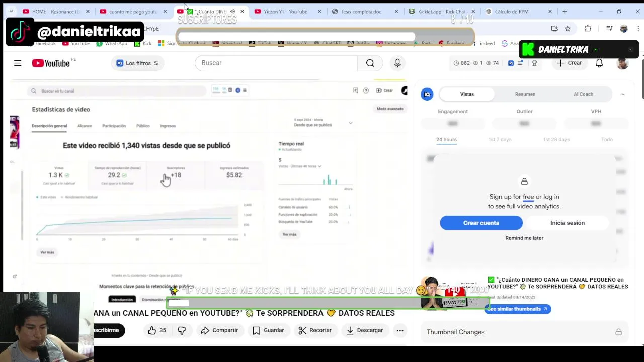Screen dimensions: 644x362
Task: Open the Ingresos analytics tab
Action: point(168,126)
